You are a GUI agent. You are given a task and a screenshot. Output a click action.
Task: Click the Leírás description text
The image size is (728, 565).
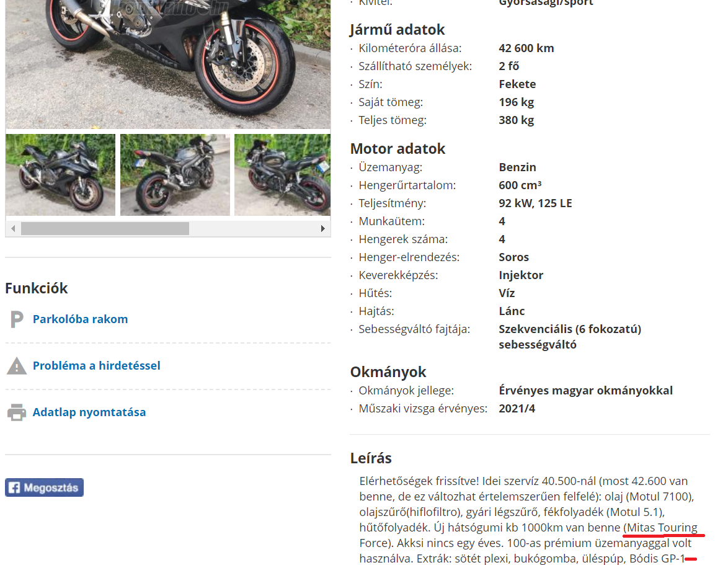pyautogui.click(x=528, y=520)
